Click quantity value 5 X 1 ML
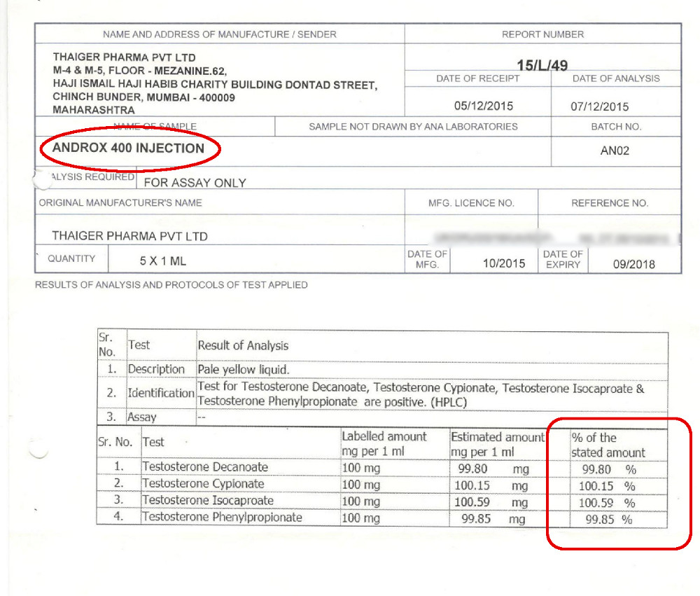700x596 pixels. pos(163,261)
